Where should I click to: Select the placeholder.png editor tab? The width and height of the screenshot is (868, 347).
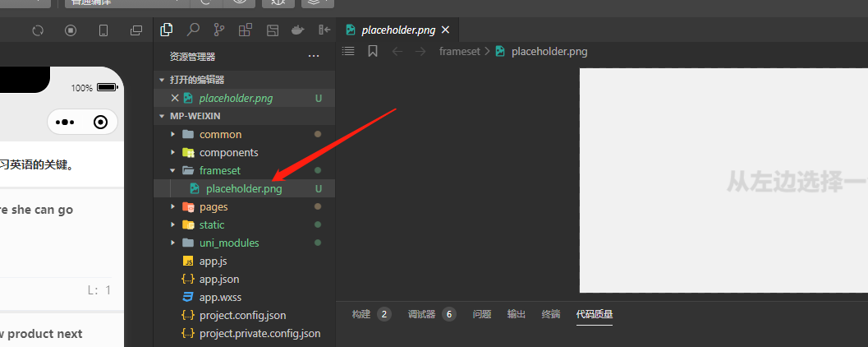click(x=397, y=30)
